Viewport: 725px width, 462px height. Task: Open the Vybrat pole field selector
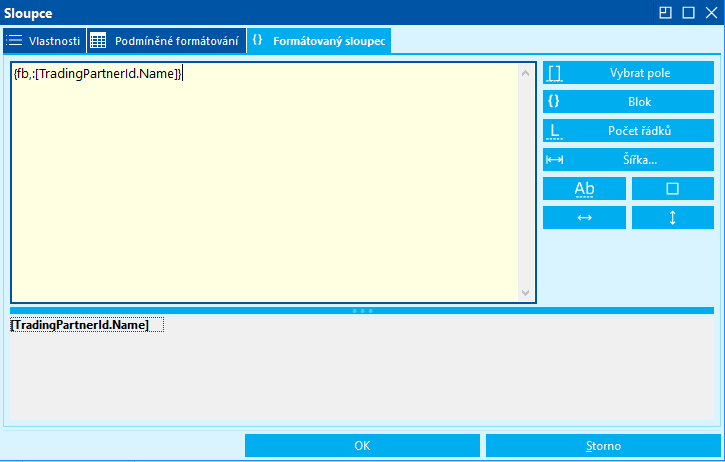pos(628,73)
